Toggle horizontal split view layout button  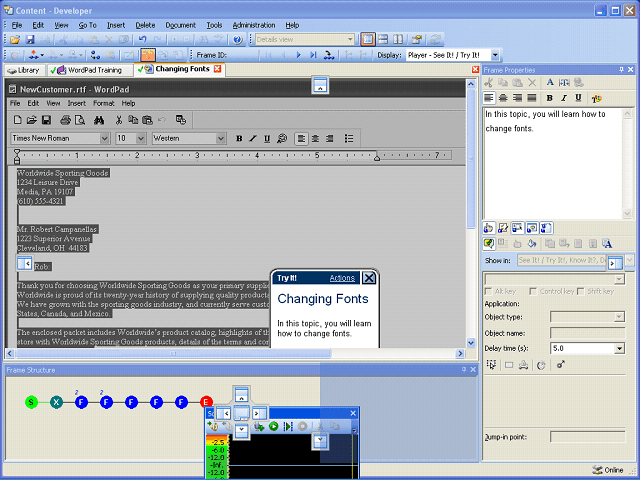[x=383, y=40]
